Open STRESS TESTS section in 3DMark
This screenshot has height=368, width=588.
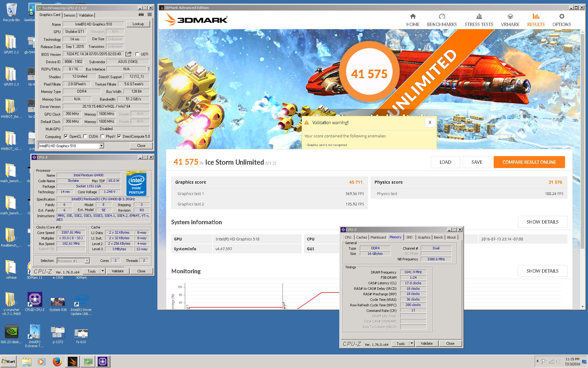click(479, 20)
